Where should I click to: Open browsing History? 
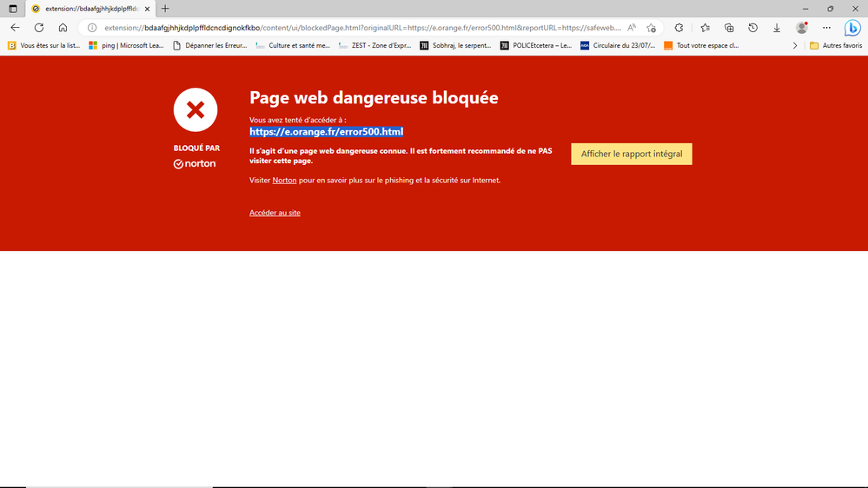click(x=752, y=28)
